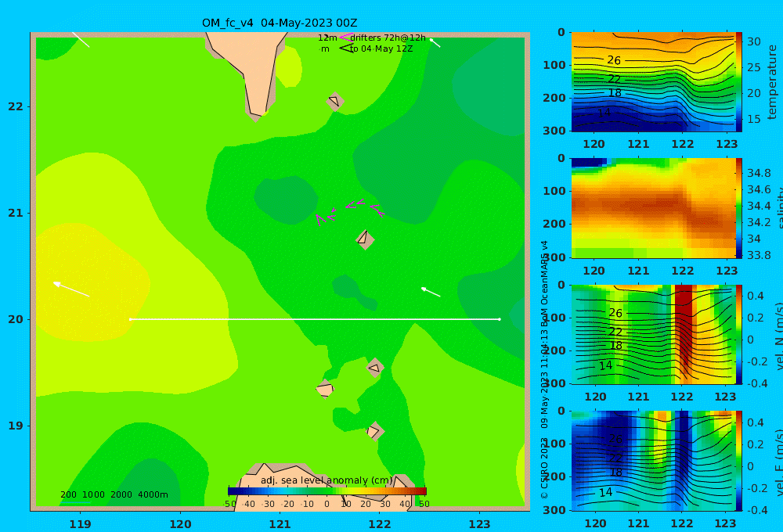Click the vel. E section panel

pyautogui.click(x=653, y=461)
